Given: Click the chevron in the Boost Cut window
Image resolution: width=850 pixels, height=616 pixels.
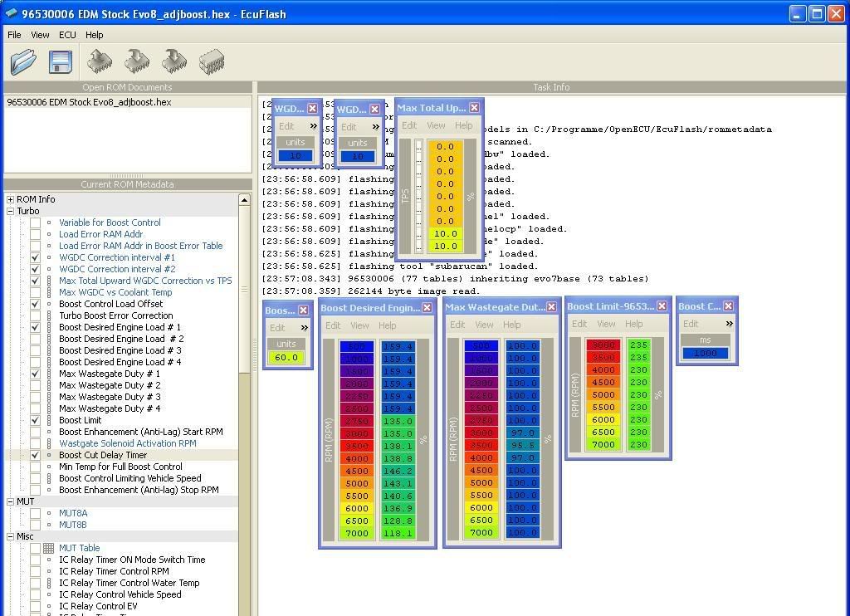Looking at the screenshot, I should [x=729, y=324].
